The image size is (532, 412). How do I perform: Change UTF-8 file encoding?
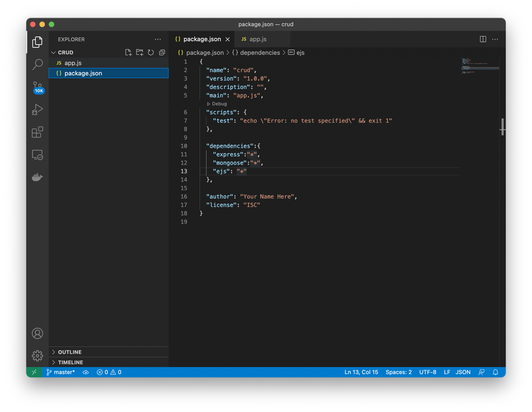pos(427,372)
